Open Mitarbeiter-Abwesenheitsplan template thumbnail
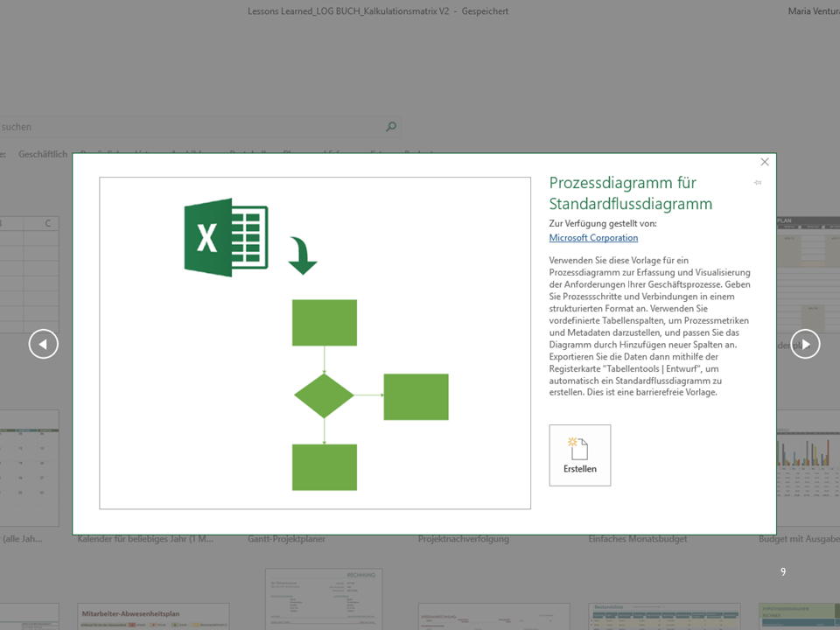 pos(153,617)
